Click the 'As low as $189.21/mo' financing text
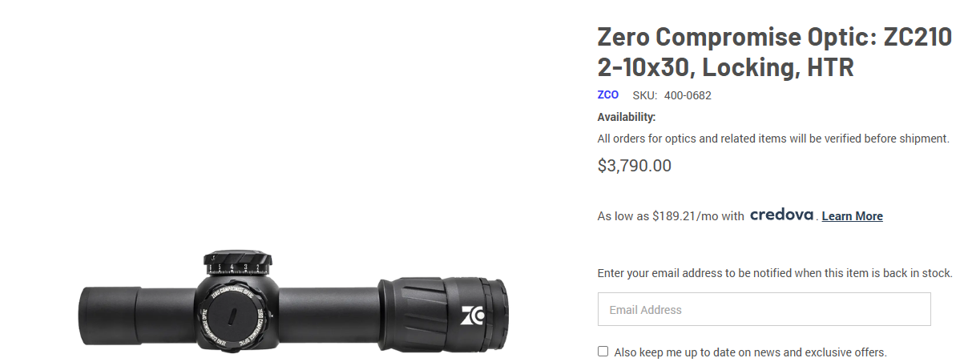The width and height of the screenshot is (980, 362). tap(671, 216)
